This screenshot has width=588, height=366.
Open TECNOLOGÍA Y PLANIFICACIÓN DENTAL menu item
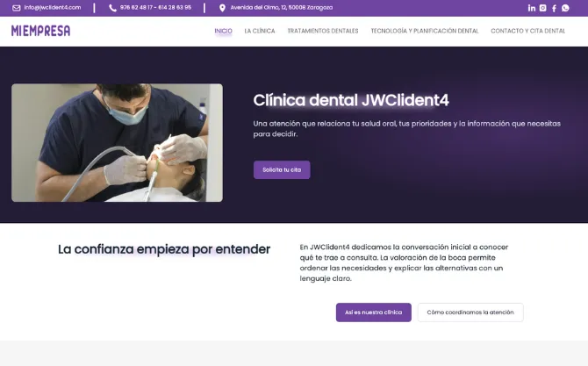point(425,31)
